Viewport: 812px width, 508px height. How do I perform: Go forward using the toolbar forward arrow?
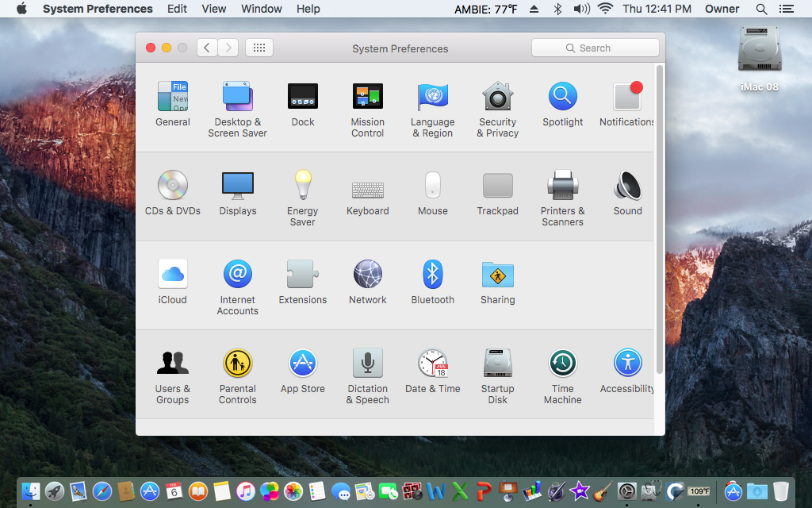pos(228,48)
